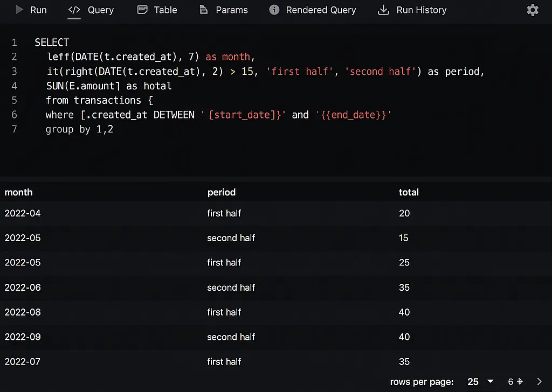Open rows per page dropdown arrow
The height and width of the screenshot is (392, 552).
point(490,381)
